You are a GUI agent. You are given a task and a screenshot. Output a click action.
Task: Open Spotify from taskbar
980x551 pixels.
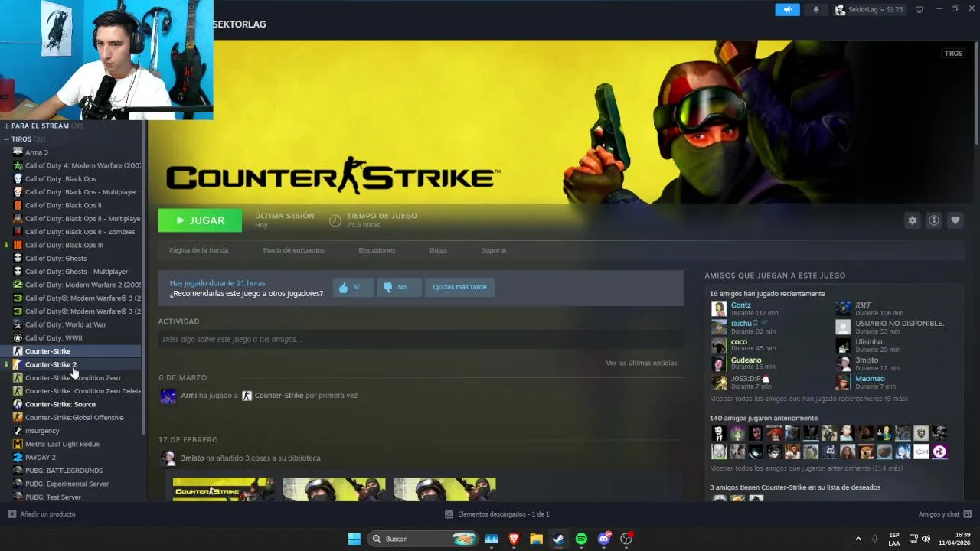coord(581,539)
